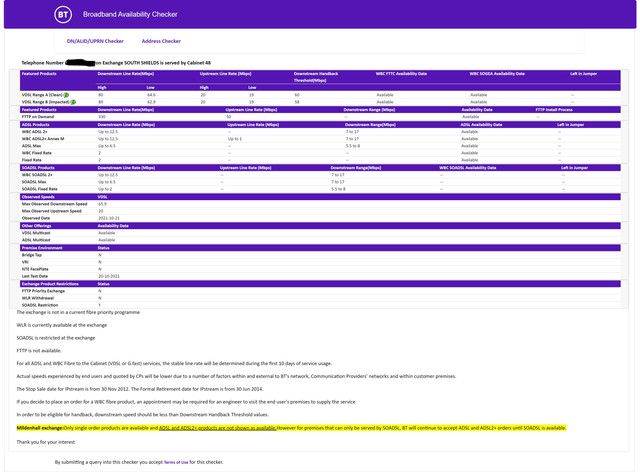The image size is (640, 472).
Task: Click the Observed Speeds section header
Action: [x=37, y=197]
